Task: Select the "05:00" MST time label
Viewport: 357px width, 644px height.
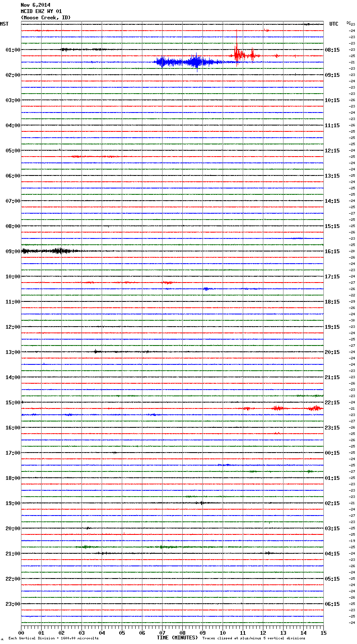Action: click(x=13, y=150)
